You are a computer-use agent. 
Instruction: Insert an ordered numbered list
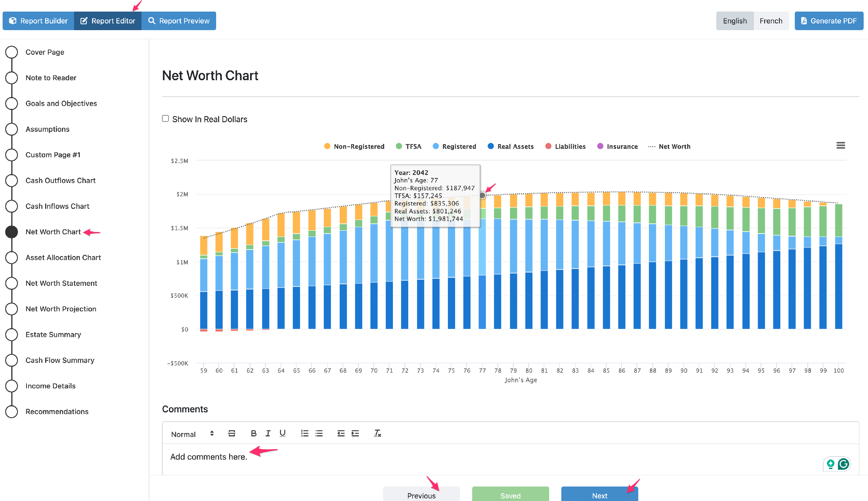[x=305, y=434]
